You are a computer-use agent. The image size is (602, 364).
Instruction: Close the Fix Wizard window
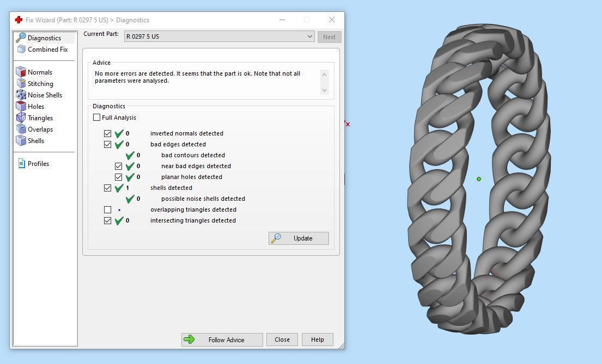[332, 20]
